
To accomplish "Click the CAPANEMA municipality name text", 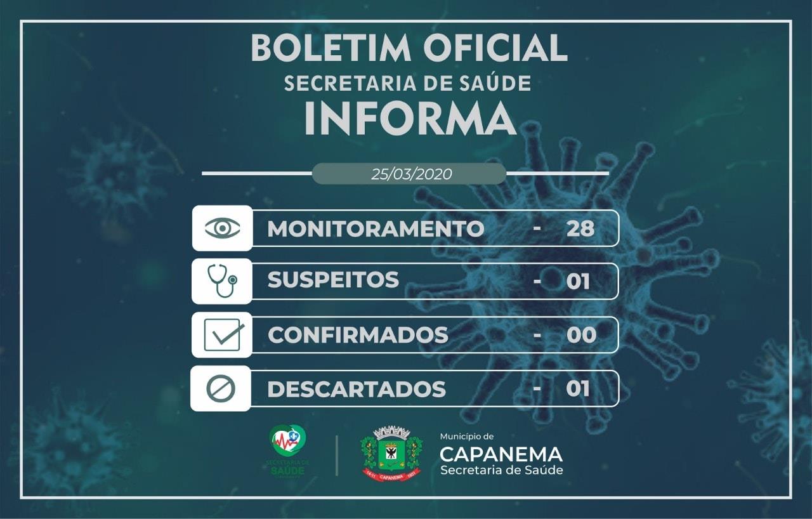I will pos(501,454).
